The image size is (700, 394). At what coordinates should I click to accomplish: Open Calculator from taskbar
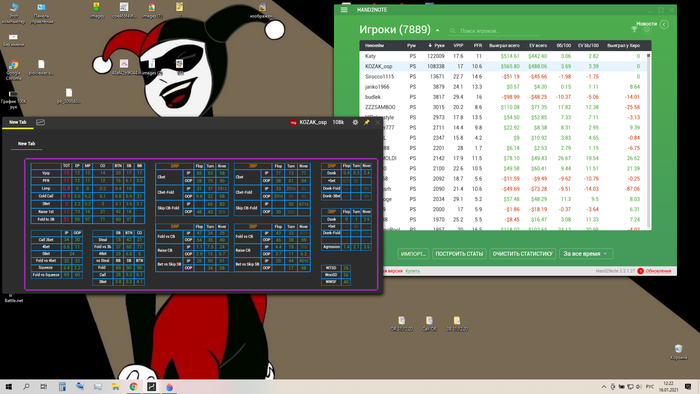62,387
